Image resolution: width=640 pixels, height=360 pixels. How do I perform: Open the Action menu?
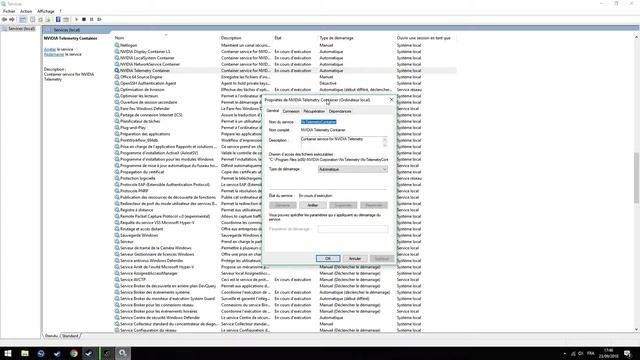(x=26, y=11)
